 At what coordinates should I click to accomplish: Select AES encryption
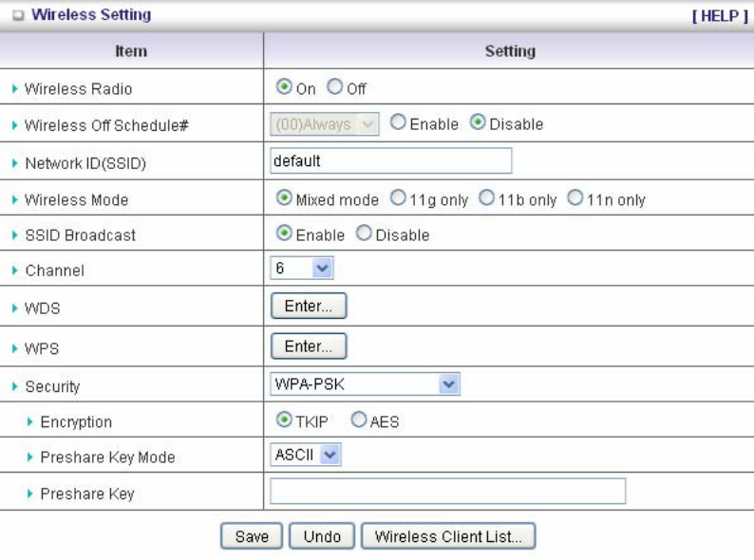tap(358, 421)
